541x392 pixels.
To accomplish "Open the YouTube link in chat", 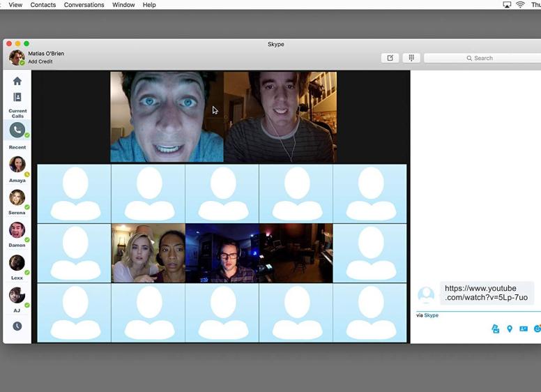I will (486, 293).
